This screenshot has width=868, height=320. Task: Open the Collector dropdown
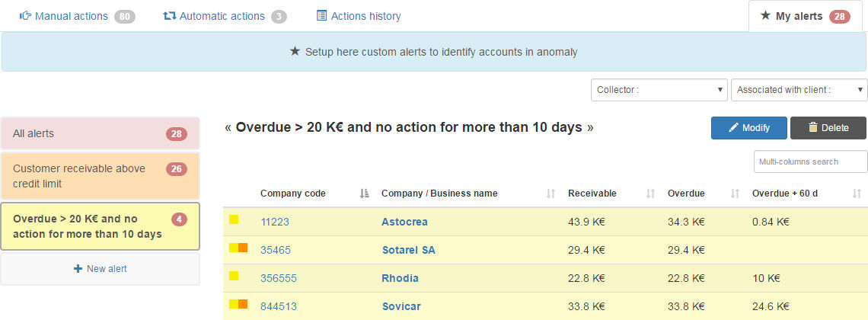(x=659, y=90)
